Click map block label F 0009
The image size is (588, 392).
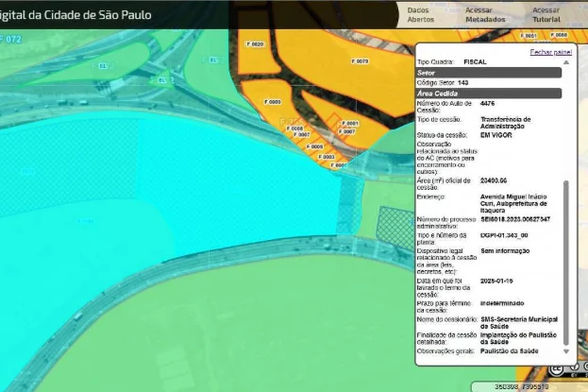(x=273, y=102)
